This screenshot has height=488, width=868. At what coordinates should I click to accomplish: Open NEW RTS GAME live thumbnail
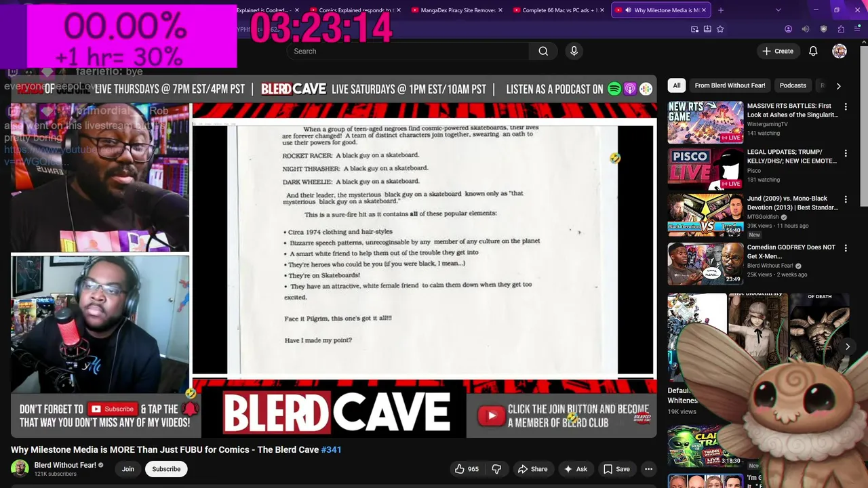[x=705, y=123]
